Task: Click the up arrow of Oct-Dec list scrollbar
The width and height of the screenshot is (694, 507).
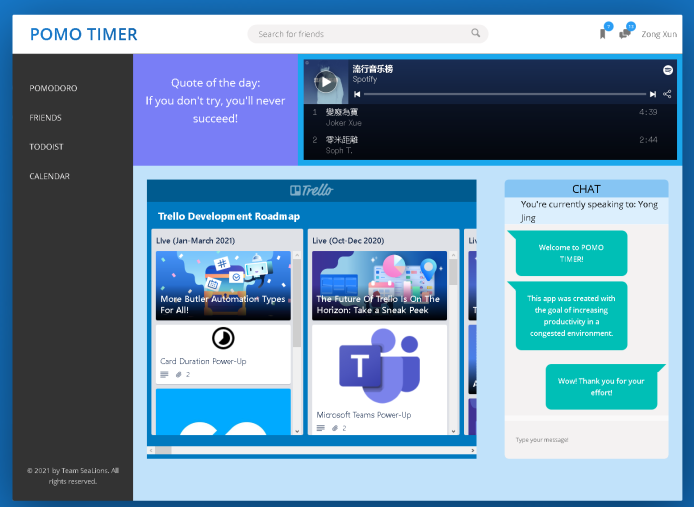Action: click(453, 255)
